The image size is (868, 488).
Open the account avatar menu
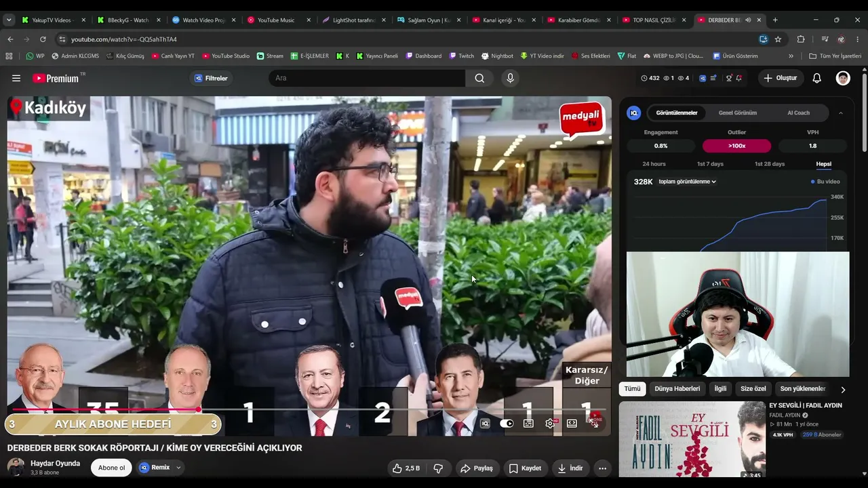coord(843,78)
